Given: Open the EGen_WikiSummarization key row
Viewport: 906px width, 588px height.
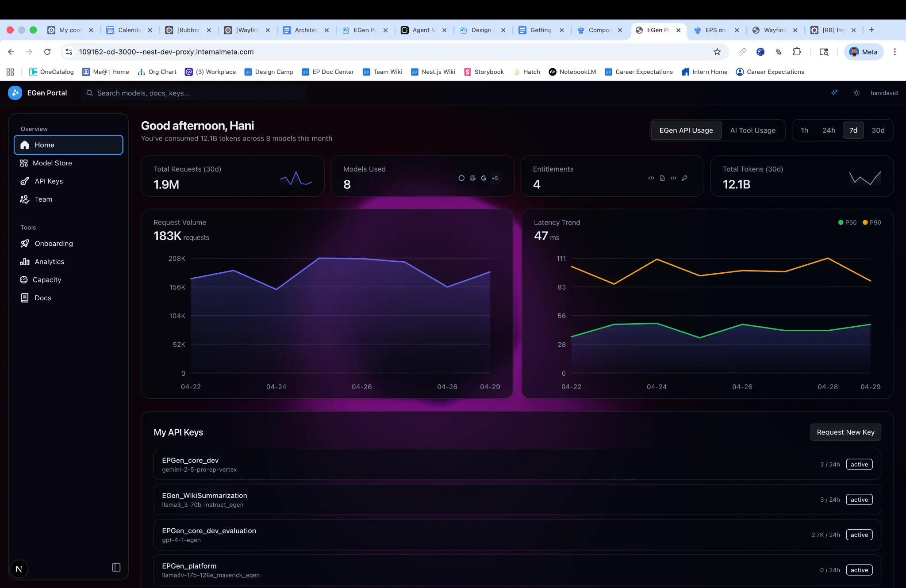Looking at the screenshot, I should click(x=517, y=500).
